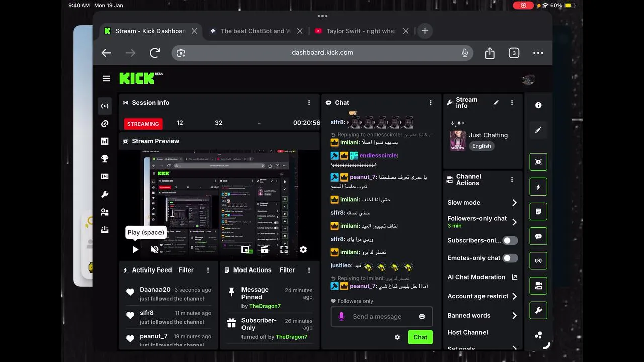The width and height of the screenshot is (644, 362).
Task: Close the Taylor Swift browser tab
Action: [406, 31]
